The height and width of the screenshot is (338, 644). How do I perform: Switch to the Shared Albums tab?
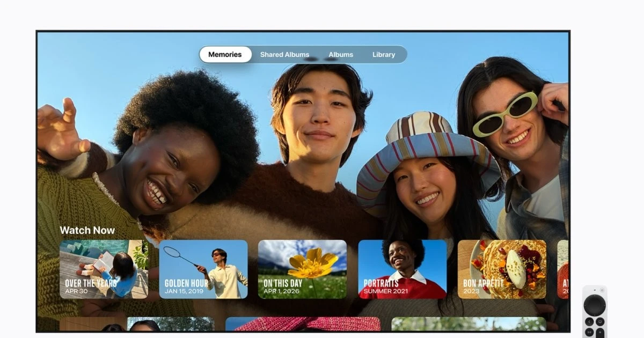pos(284,54)
